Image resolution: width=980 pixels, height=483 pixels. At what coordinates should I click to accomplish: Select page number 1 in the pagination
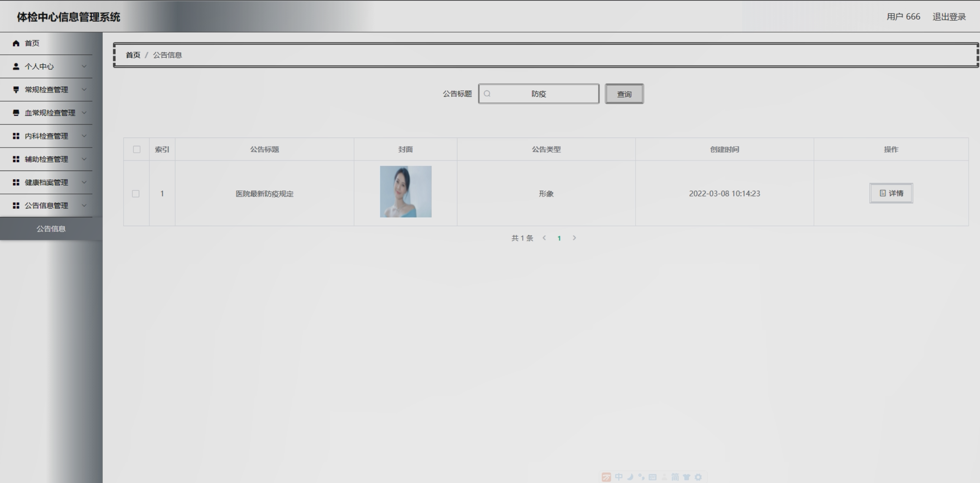(x=559, y=238)
